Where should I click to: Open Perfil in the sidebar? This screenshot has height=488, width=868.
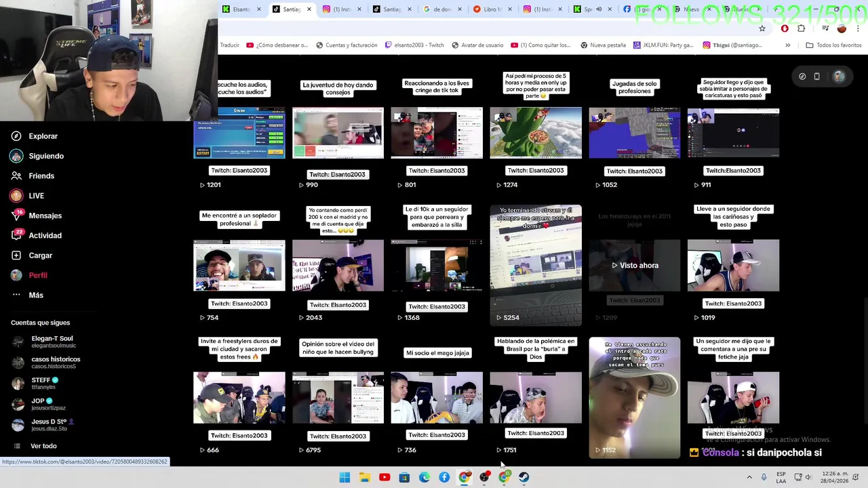click(29, 275)
